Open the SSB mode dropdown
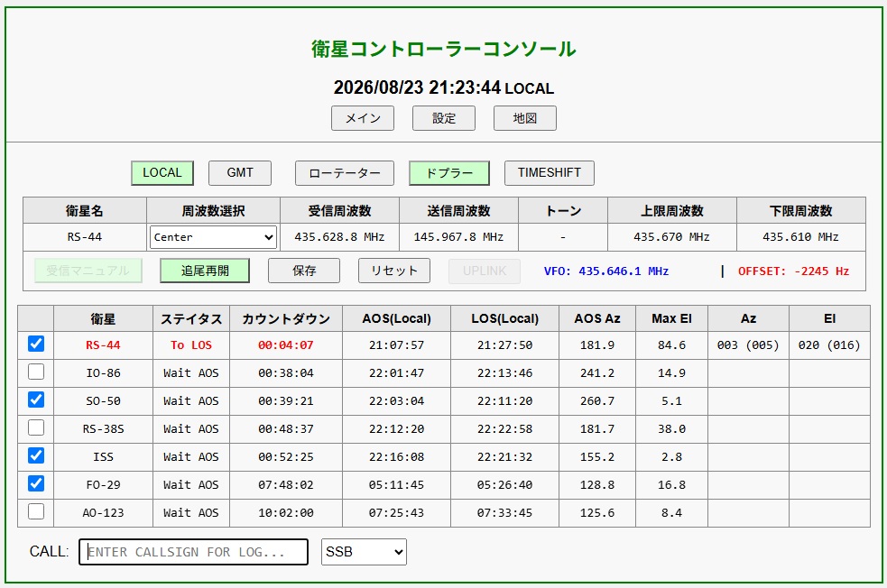Viewport: 887px width, 588px height. [x=364, y=552]
